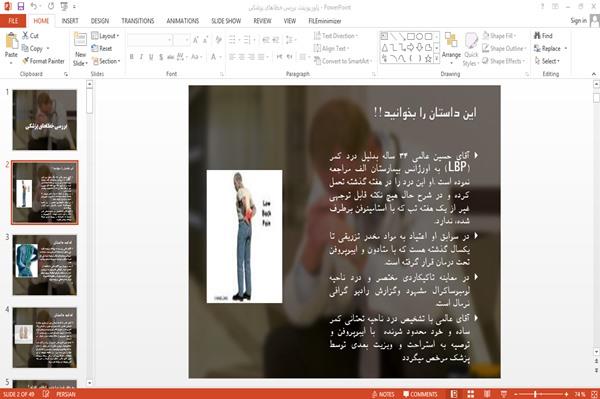Open the SLIDE SHOW ribbon tab
The image size is (600, 399).
pos(226,21)
